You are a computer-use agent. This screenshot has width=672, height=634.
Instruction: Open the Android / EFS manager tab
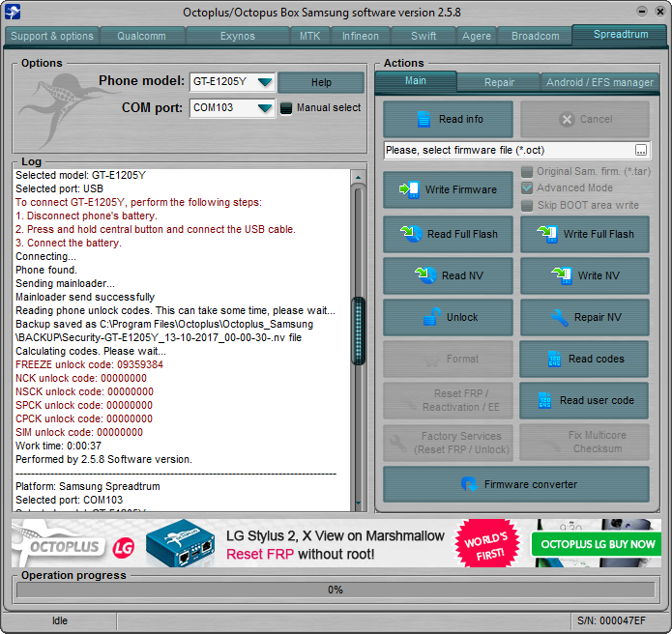click(599, 82)
